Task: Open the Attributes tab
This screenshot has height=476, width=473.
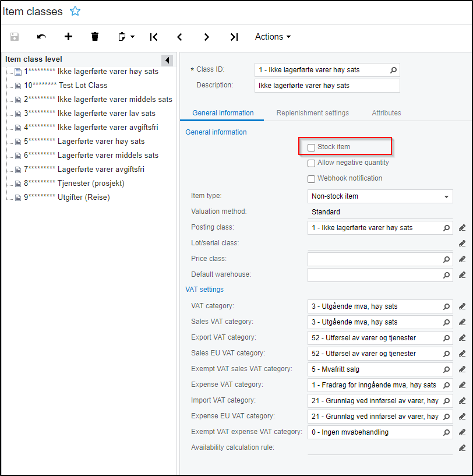Action: point(386,113)
